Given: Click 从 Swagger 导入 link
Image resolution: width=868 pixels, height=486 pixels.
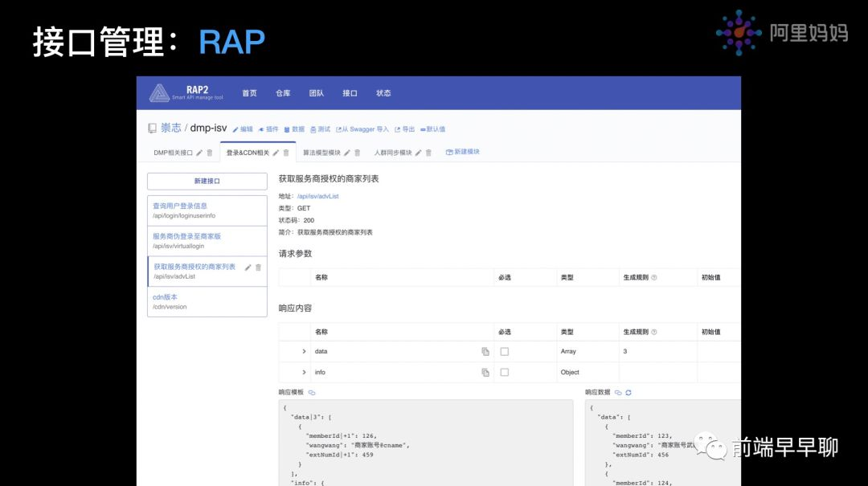Looking at the screenshot, I should pyautogui.click(x=362, y=129).
